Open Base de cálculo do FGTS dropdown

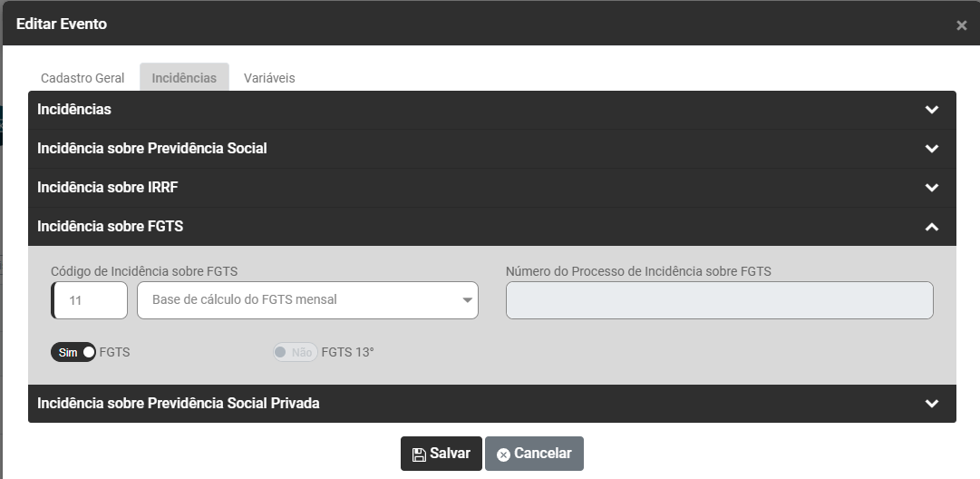point(307,300)
